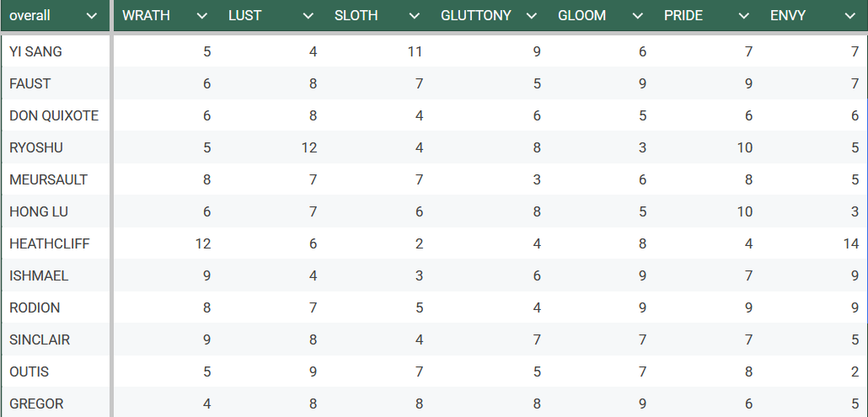Screen dimensions: 868x417
Task: Select the FAUST row label
Action: pos(29,83)
